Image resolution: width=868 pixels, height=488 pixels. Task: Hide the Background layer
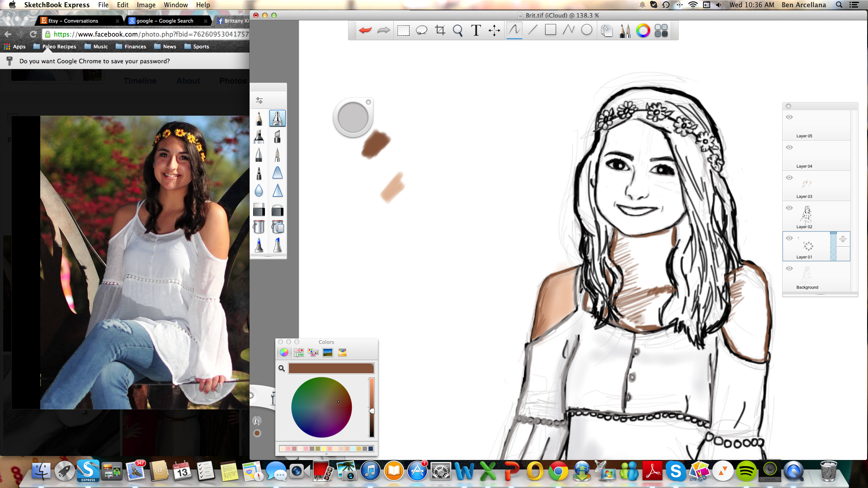[x=789, y=268]
